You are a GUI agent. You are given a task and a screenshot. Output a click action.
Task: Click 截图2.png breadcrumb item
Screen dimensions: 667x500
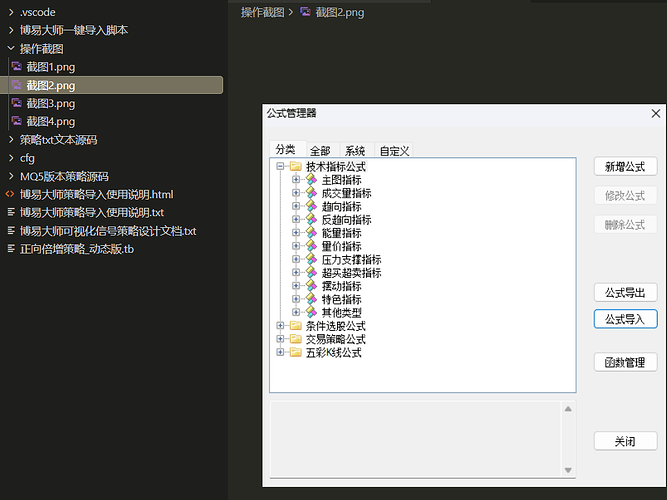click(x=339, y=13)
